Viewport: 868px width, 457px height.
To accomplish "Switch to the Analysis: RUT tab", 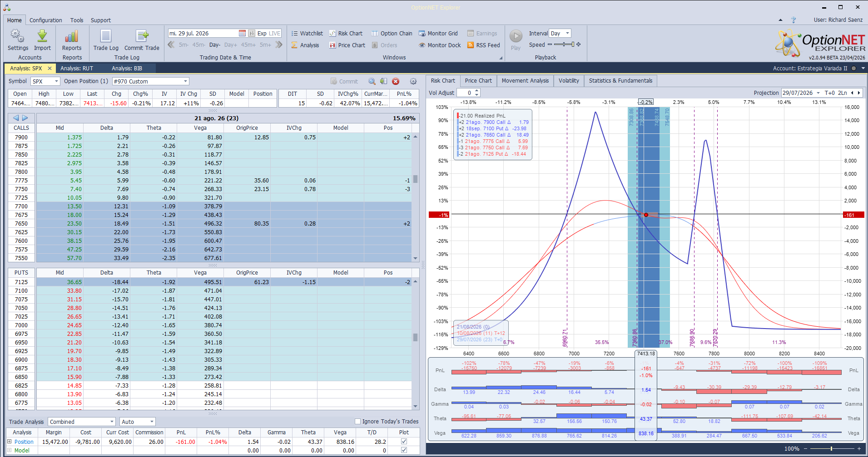I will click(77, 68).
